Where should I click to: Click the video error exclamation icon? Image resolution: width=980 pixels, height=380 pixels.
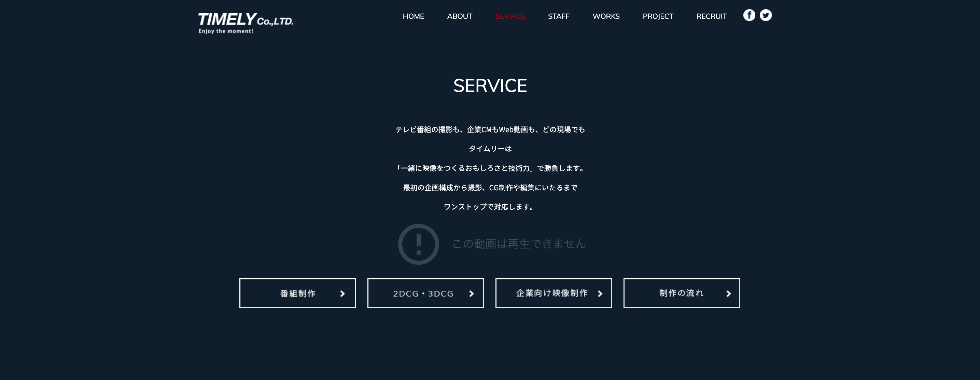(x=419, y=244)
